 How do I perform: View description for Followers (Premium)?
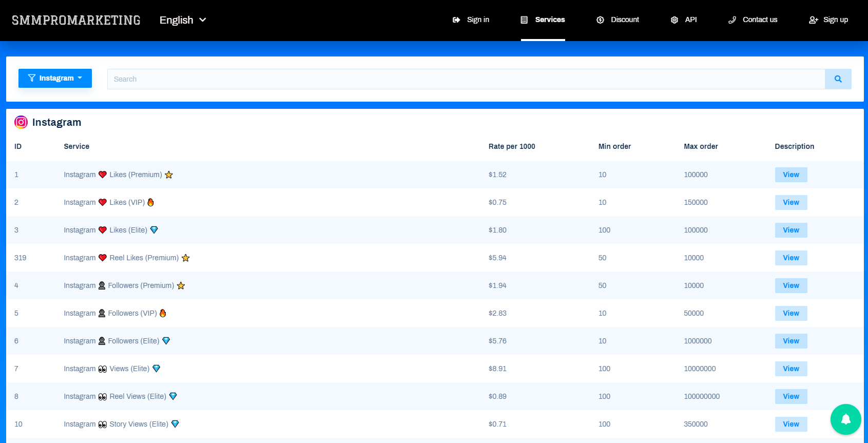pyautogui.click(x=791, y=285)
